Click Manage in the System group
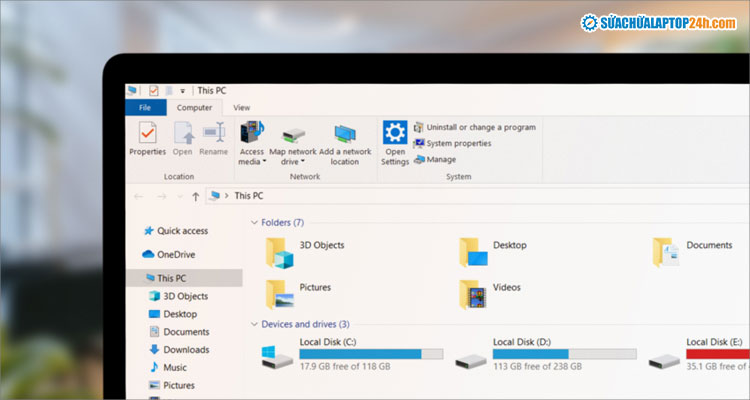 pos(440,159)
